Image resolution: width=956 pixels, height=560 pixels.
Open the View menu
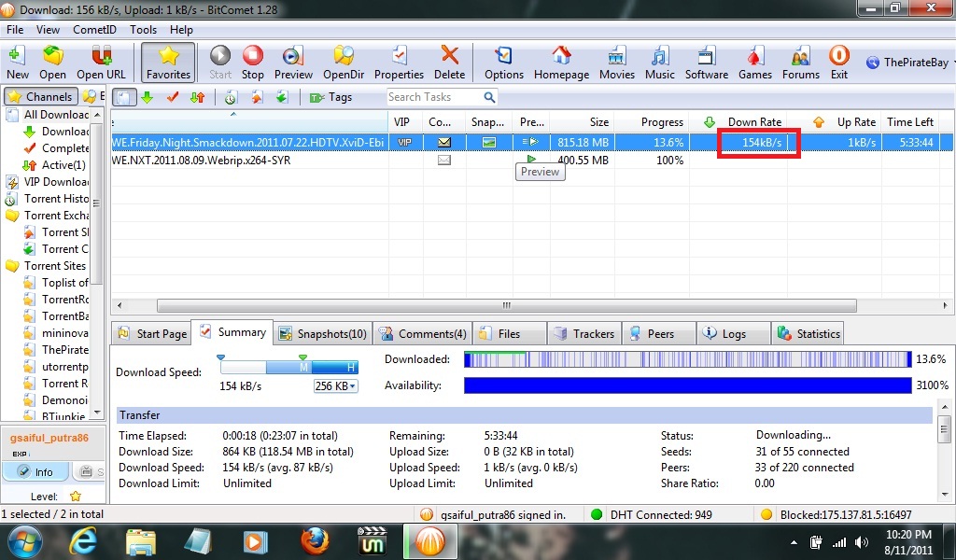[x=48, y=29]
